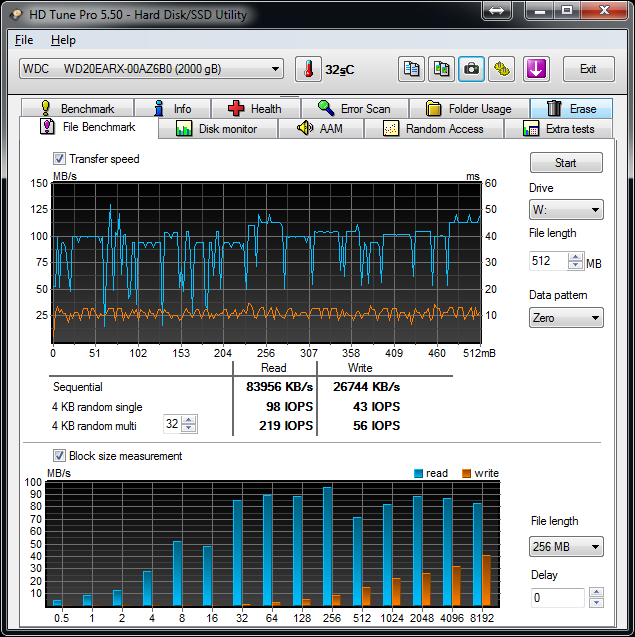635x637 pixels.
Task: Click the Delay input field
Action: coord(556,598)
